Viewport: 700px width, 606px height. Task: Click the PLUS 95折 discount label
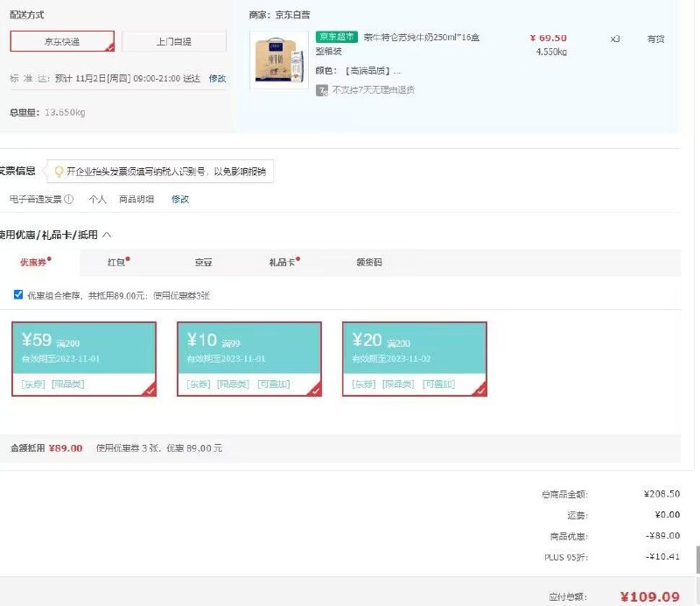tap(566, 557)
